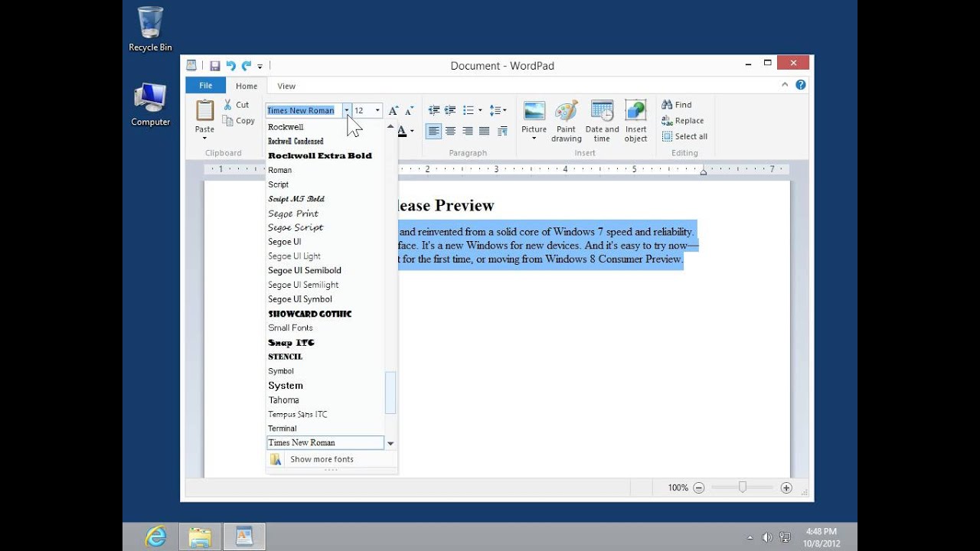Open the Recycle Bin desktop icon
The width and height of the screenshot is (980, 551).
point(150,29)
